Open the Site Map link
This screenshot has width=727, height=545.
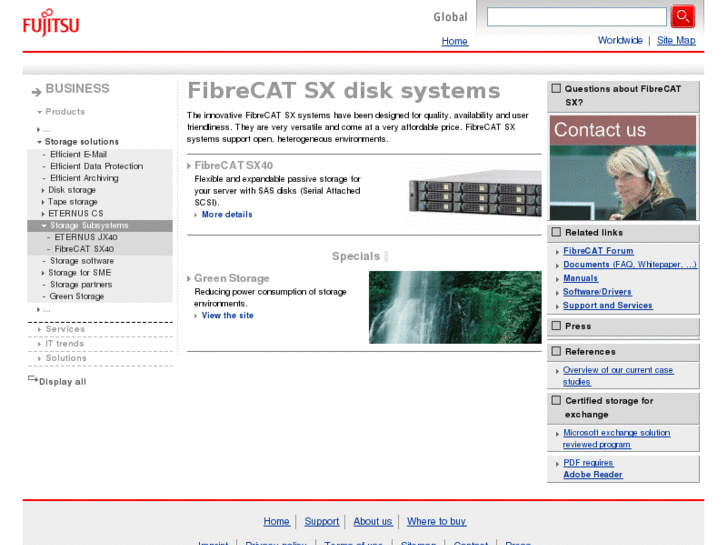[x=676, y=40]
